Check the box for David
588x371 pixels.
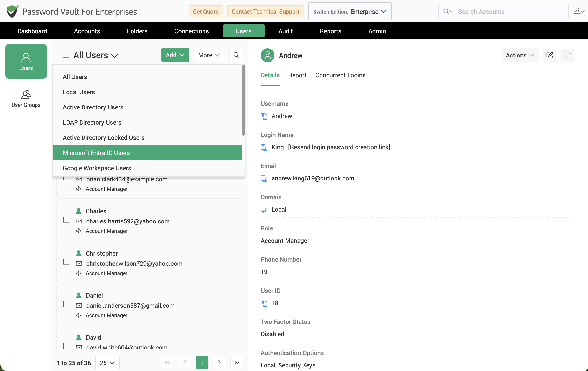(66, 346)
